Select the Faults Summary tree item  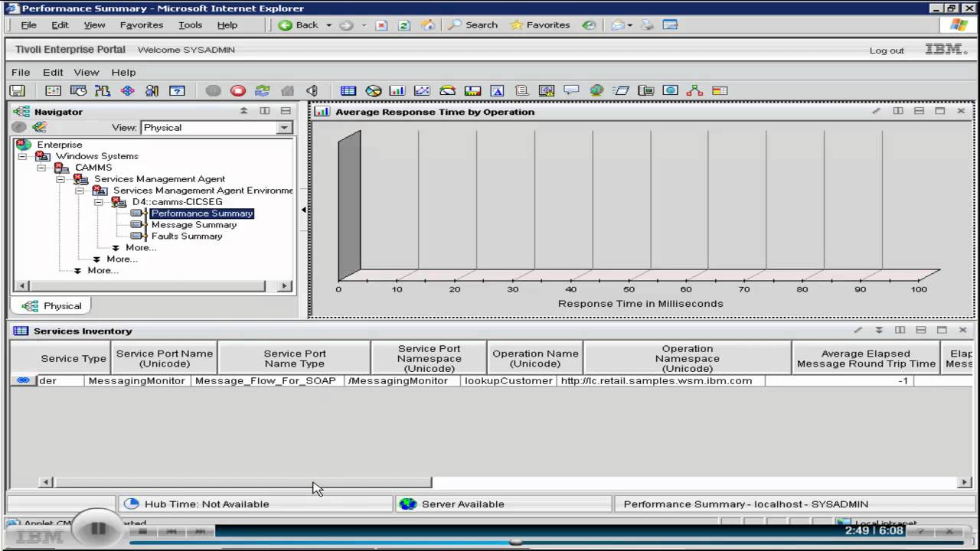(187, 236)
